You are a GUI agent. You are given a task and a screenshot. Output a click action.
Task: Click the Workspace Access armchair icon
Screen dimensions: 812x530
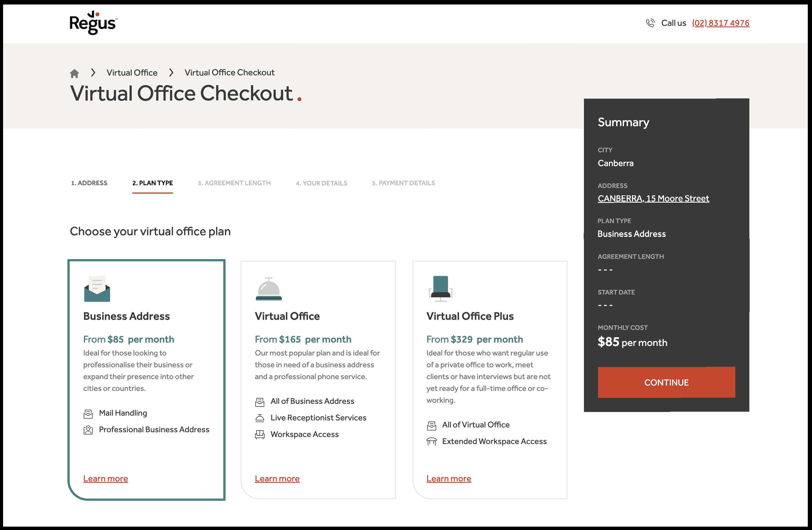[260, 435]
